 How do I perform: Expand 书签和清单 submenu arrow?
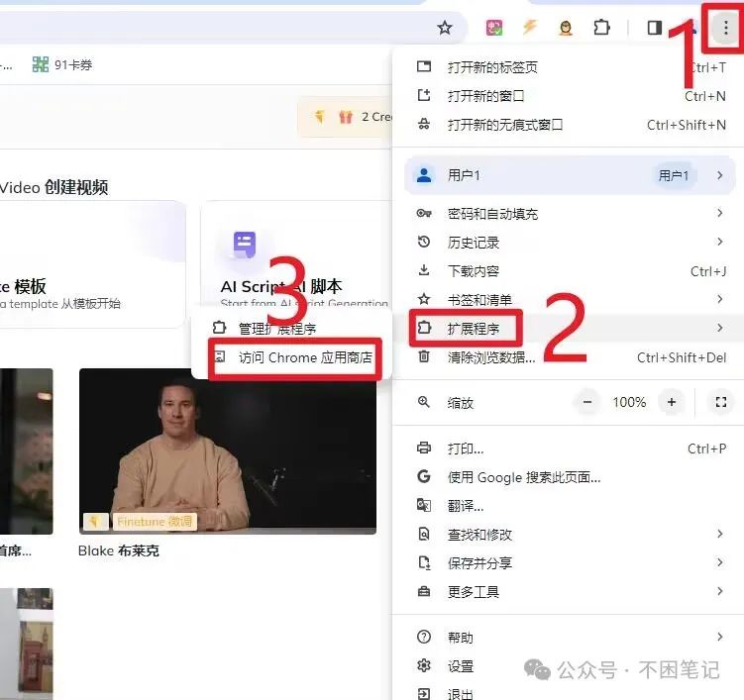(x=720, y=299)
